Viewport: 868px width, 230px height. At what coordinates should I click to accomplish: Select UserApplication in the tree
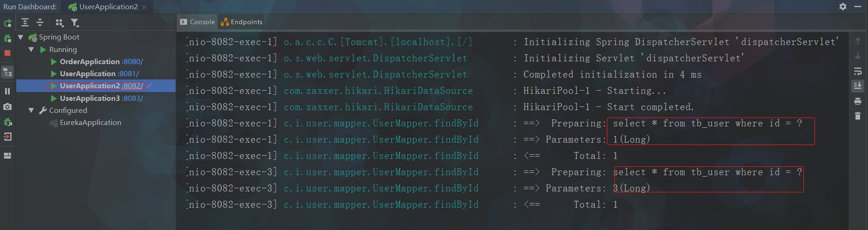click(x=87, y=74)
